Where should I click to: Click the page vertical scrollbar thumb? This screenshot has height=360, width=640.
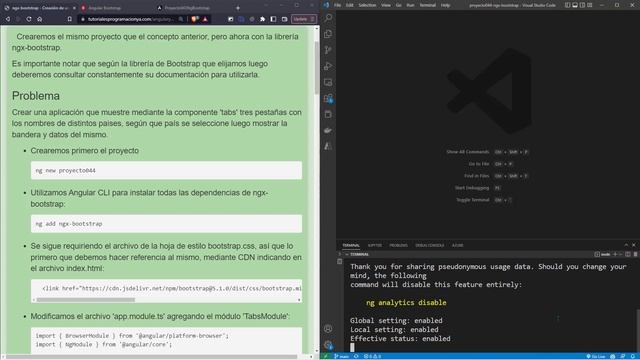317,67
